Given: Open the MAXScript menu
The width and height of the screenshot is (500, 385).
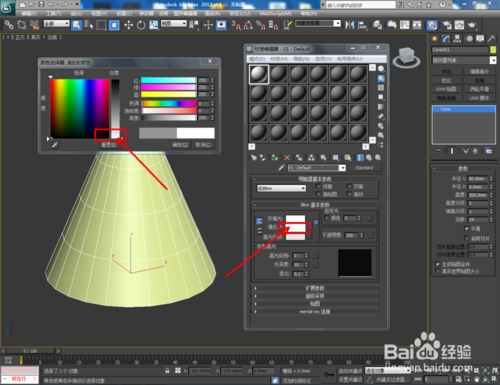Looking at the screenshot, I should [x=275, y=14].
